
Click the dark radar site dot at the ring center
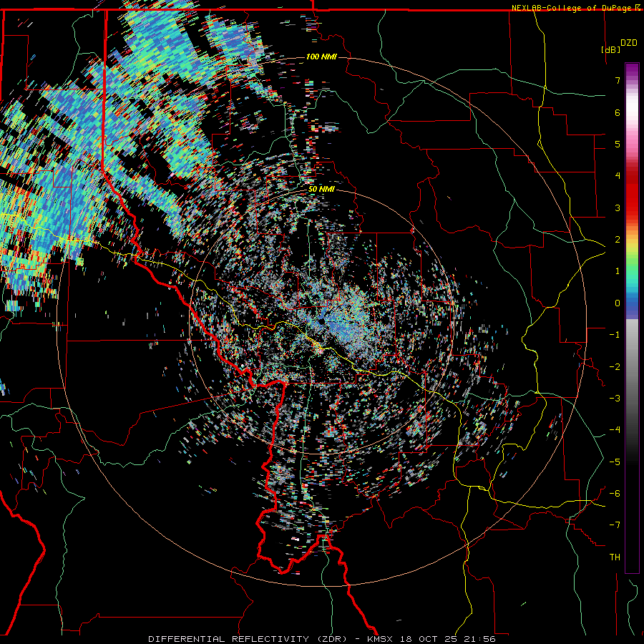point(321,321)
